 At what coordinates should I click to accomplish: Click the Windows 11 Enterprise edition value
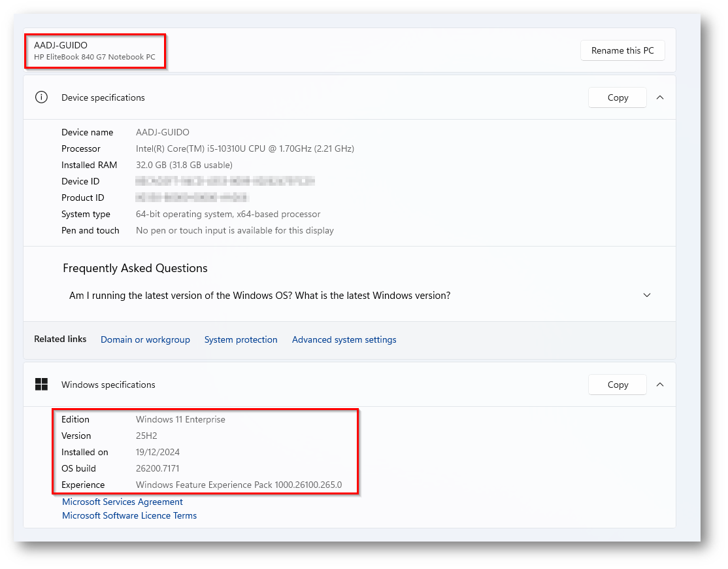point(180,419)
